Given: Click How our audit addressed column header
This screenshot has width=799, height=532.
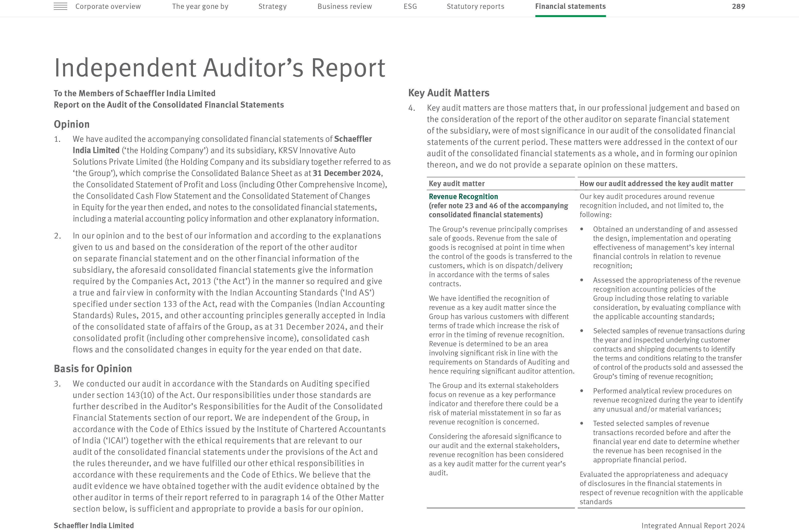Looking at the screenshot, I should click(x=656, y=184).
